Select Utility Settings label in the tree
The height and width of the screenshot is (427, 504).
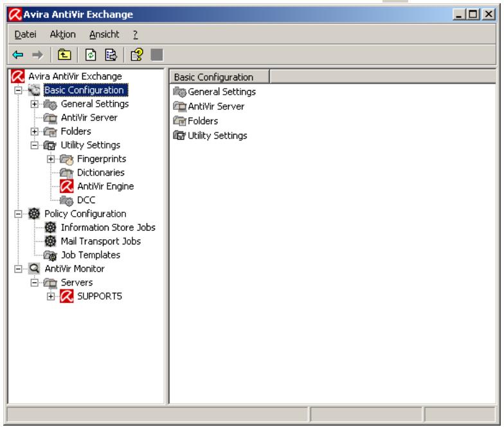point(90,145)
